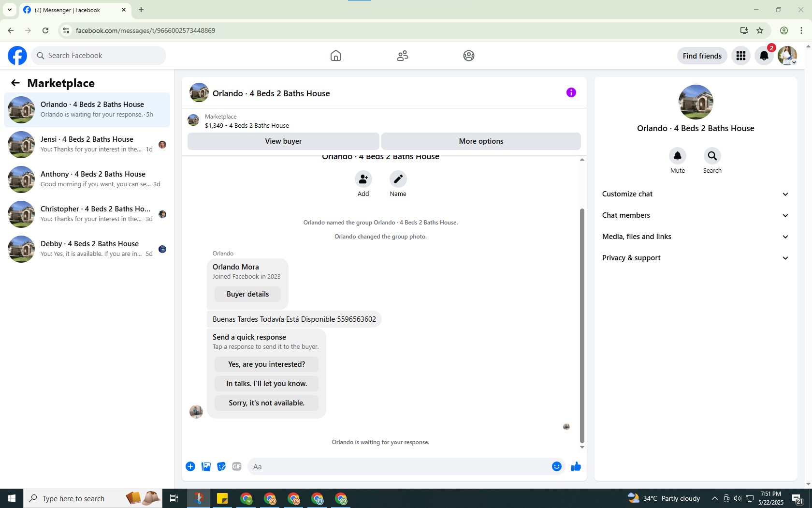The image size is (812, 508).
Task: Open the Jensi · 4 Beds 2 Baths conversation
Action: coord(87,145)
